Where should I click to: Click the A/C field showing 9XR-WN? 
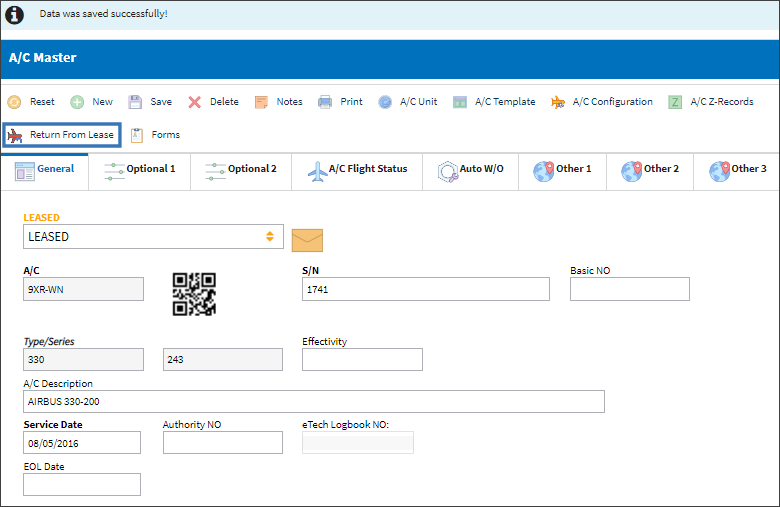[x=84, y=289]
